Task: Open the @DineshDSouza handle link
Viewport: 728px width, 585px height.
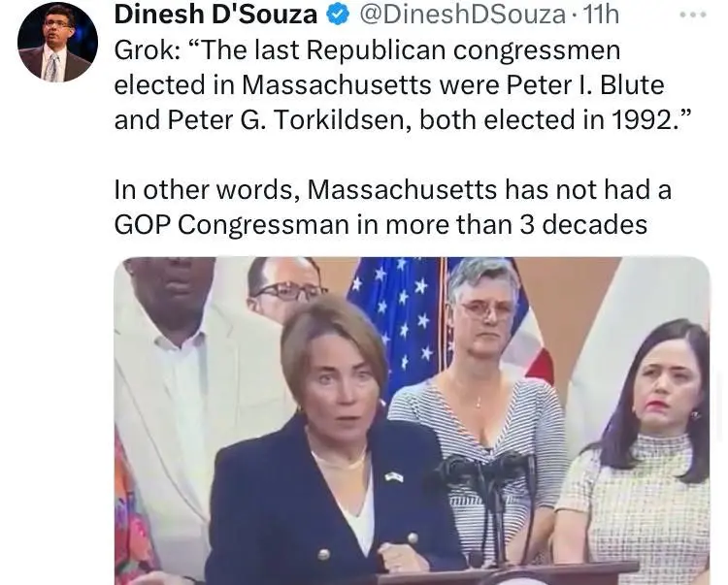Action: coord(462,15)
